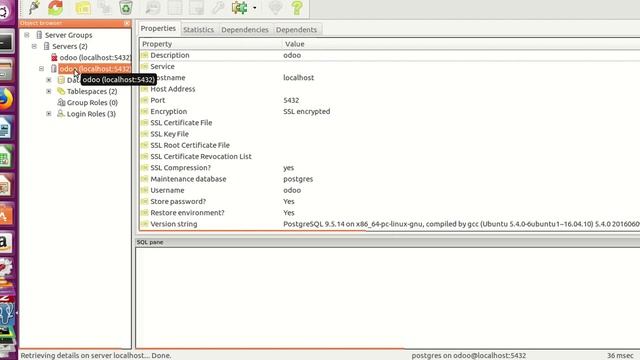Select Tablespaces (2) tree item
The image size is (640, 360).
tap(92, 91)
